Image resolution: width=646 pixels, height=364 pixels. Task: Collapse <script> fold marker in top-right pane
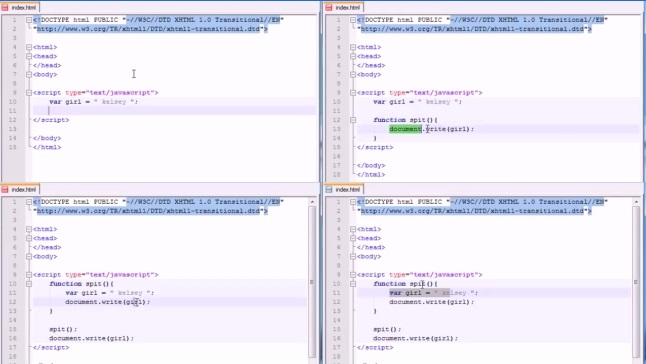coord(353,93)
